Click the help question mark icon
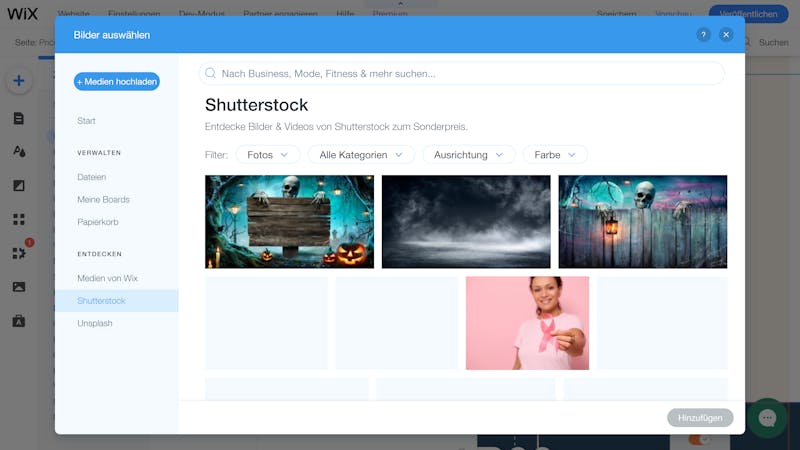This screenshot has width=800, height=450. tap(703, 35)
